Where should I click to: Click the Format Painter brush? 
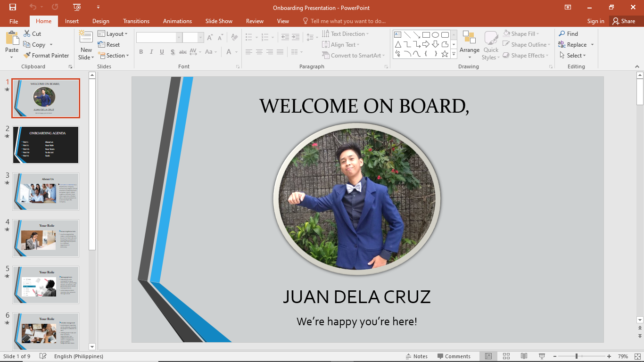coord(27,56)
